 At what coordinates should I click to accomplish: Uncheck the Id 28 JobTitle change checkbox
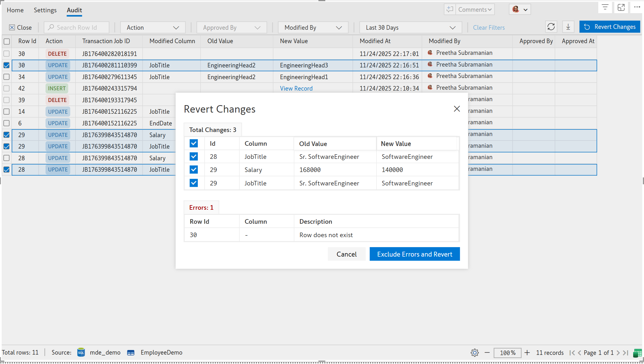coord(194,157)
